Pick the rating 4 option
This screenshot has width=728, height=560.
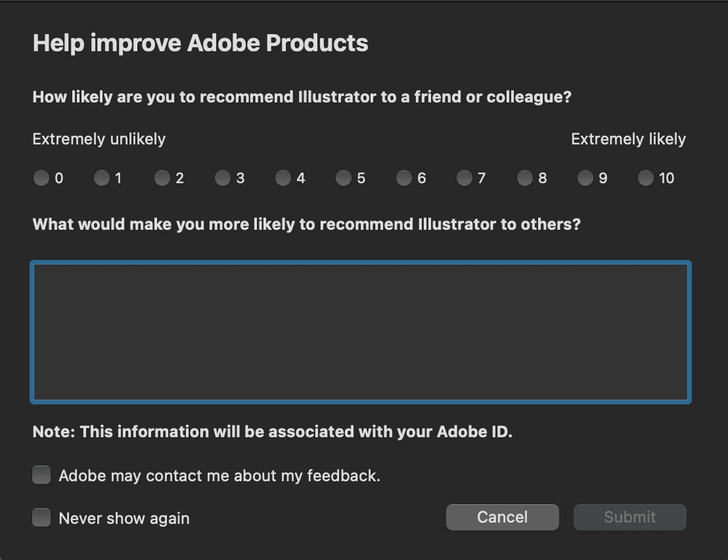pyautogui.click(x=283, y=178)
